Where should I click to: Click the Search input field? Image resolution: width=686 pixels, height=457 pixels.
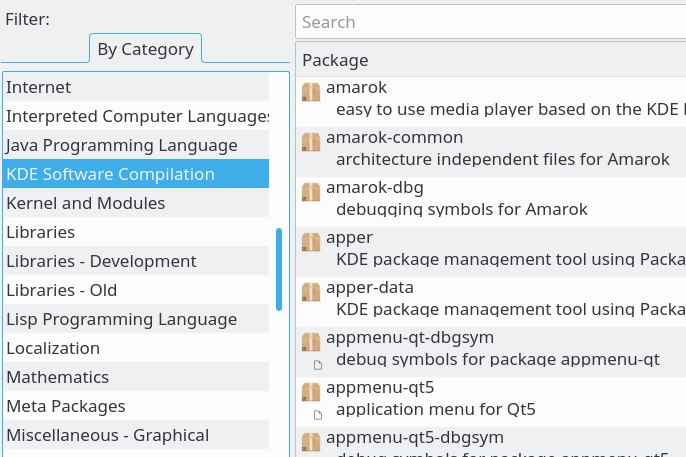(x=490, y=22)
